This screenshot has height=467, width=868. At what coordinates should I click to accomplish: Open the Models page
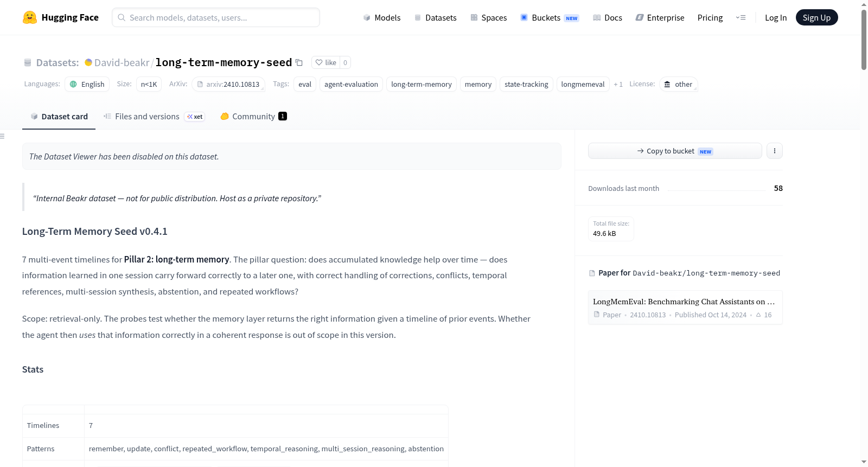click(x=382, y=17)
